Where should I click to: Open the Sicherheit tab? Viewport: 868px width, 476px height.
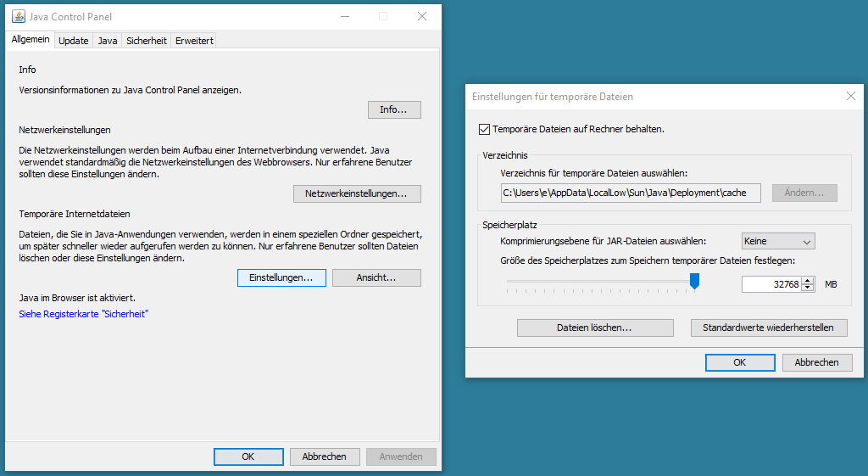point(147,41)
